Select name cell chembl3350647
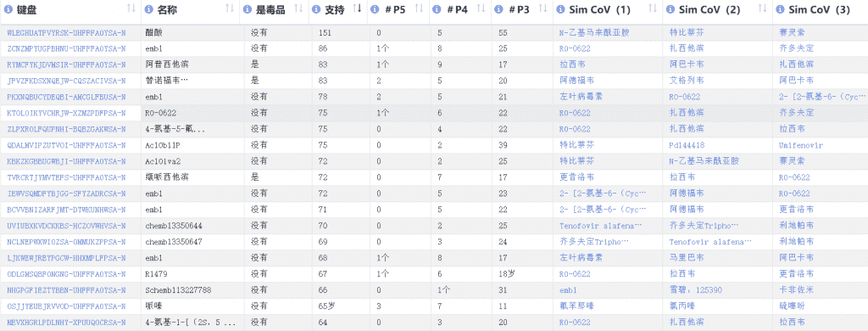 (x=173, y=242)
